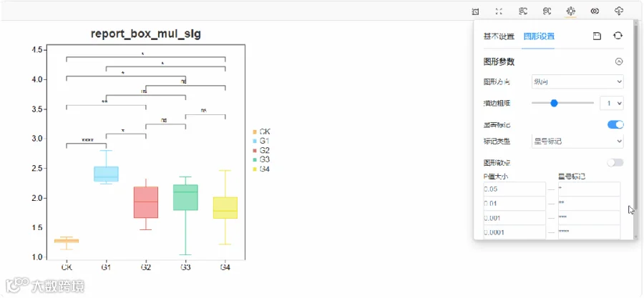
Task: Open the 标记类型 dropdown showing 星号标记
Action: click(577, 141)
